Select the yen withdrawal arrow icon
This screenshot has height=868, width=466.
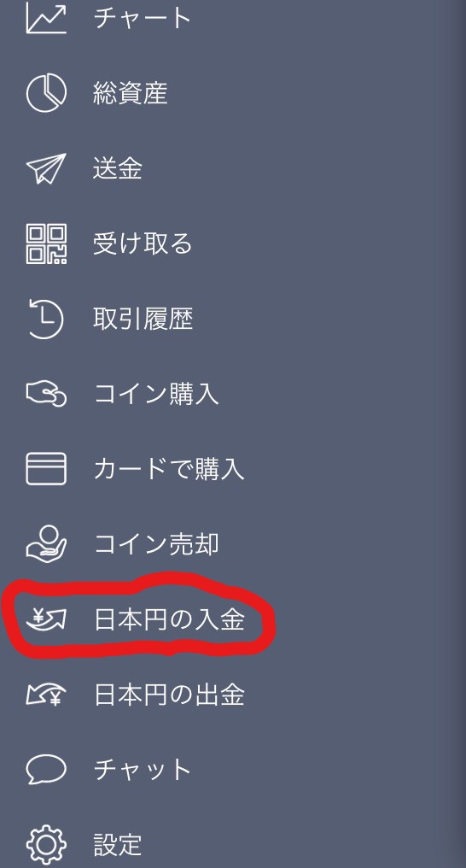tap(46, 695)
